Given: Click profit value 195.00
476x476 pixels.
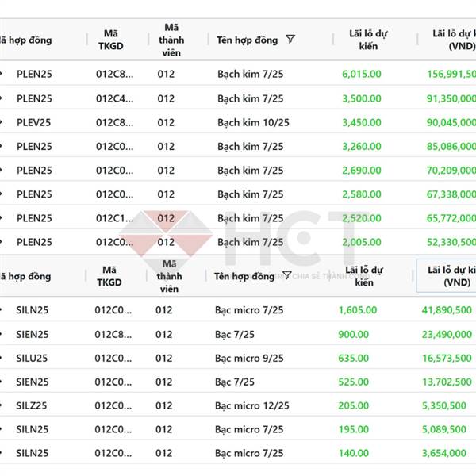Looking at the screenshot, I should click(353, 429).
